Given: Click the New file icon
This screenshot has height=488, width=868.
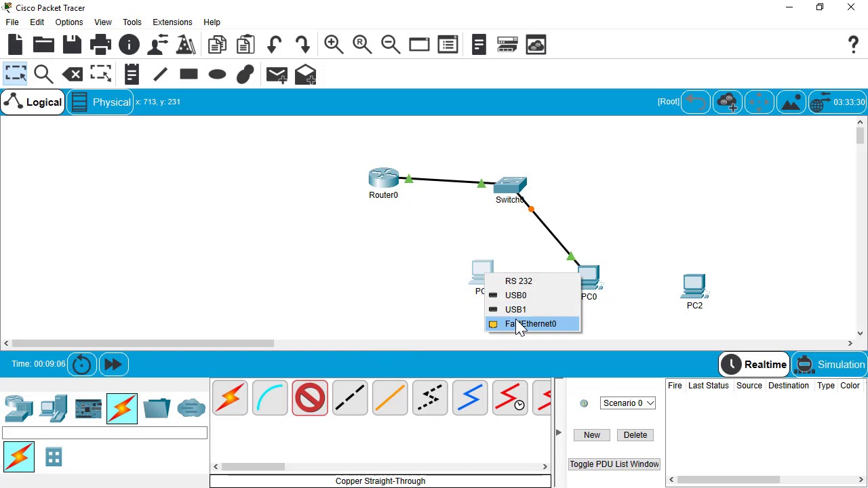Looking at the screenshot, I should (15, 45).
